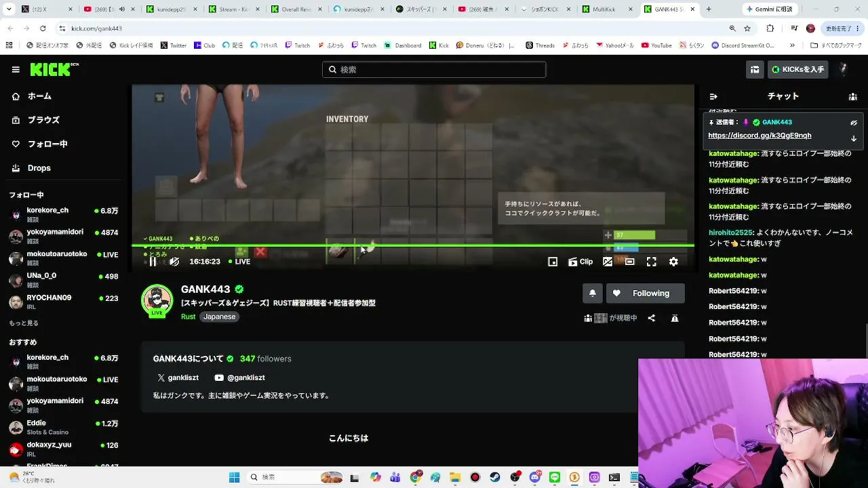The image size is (868, 488).
Task: Hide the pinned message in chat
Action: (x=854, y=123)
